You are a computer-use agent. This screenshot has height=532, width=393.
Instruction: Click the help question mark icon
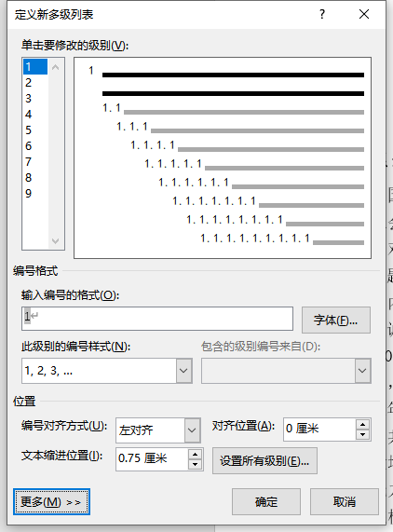tap(322, 14)
